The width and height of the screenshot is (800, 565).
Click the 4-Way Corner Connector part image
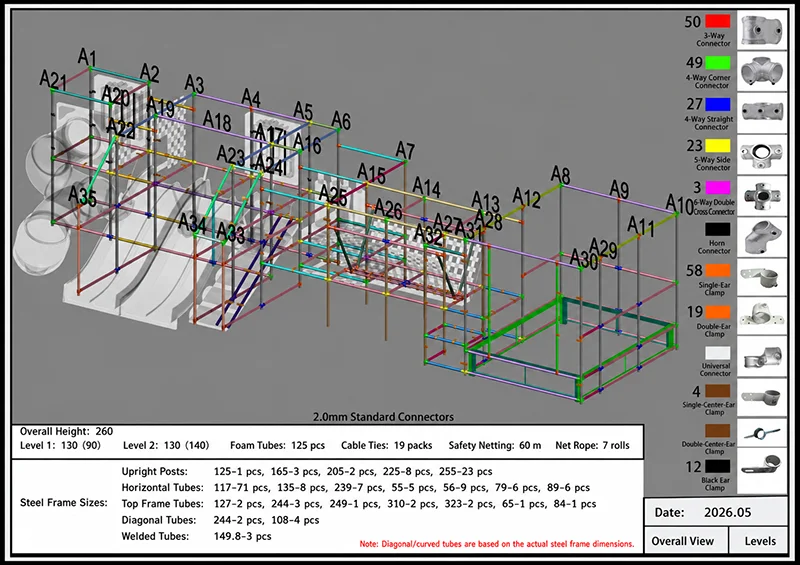(762, 71)
